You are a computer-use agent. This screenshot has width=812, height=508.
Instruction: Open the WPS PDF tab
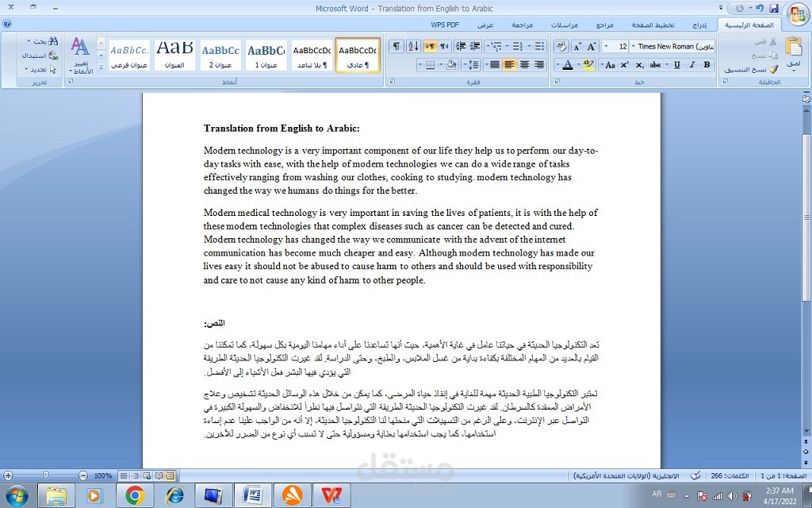(x=445, y=25)
